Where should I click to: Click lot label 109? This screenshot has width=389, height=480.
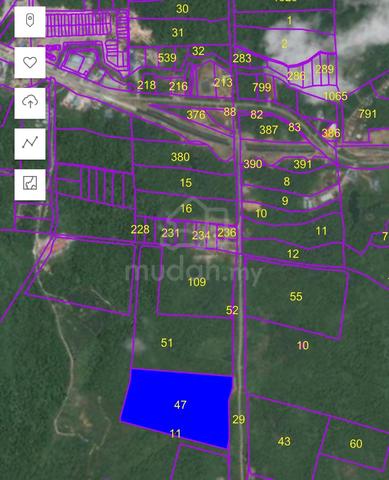coord(197,282)
